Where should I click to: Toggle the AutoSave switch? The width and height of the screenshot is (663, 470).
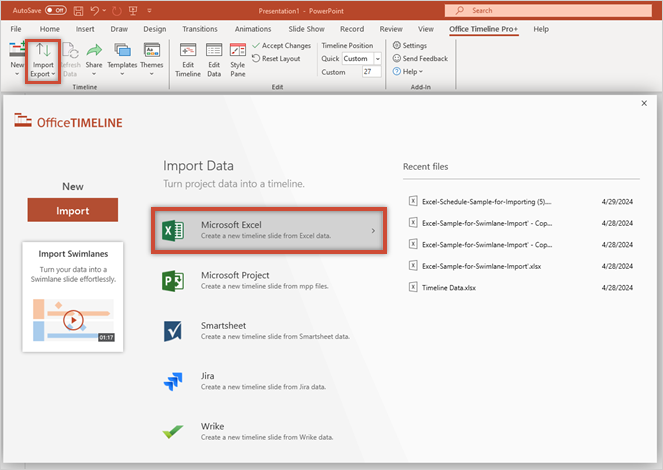(x=55, y=9)
